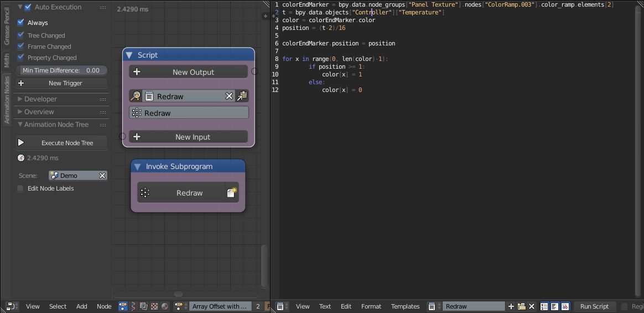
Task: Collapse the Invoke Subprogram node
Action: [138, 166]
